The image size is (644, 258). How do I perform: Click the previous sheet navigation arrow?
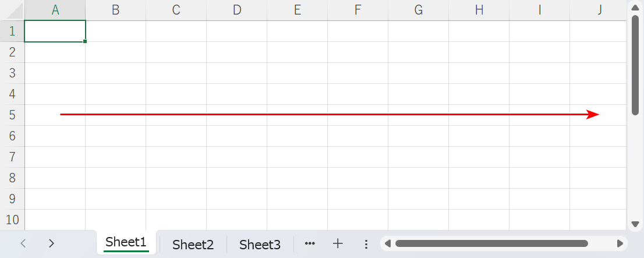coord(23,243)
